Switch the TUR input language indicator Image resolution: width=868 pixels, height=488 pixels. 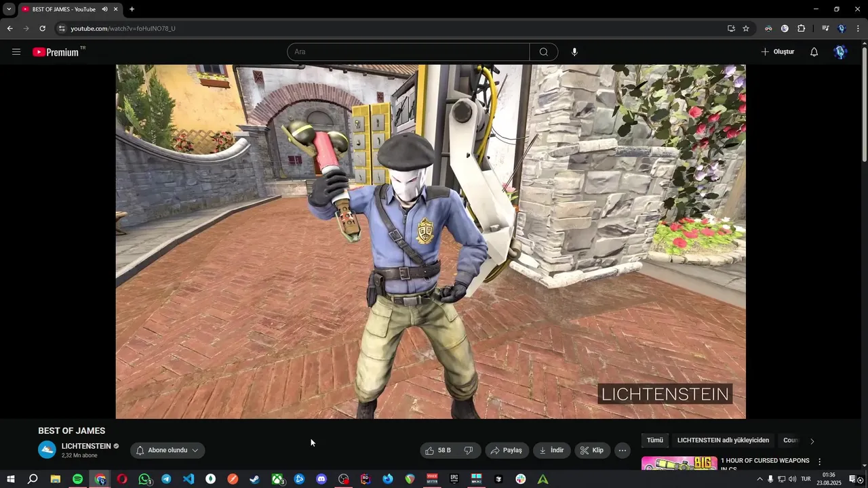[x=806, y=479]
